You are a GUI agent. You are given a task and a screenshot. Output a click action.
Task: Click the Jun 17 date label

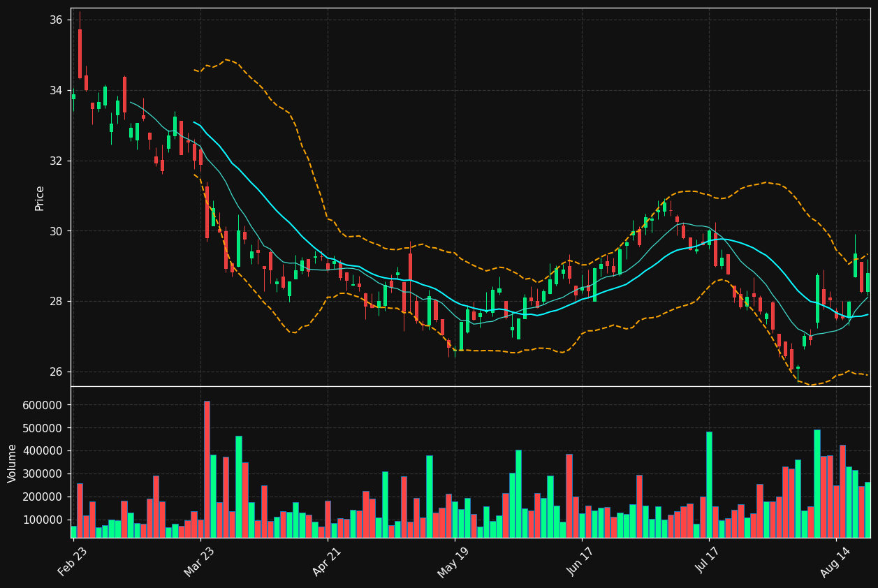(x=581, y=561)
